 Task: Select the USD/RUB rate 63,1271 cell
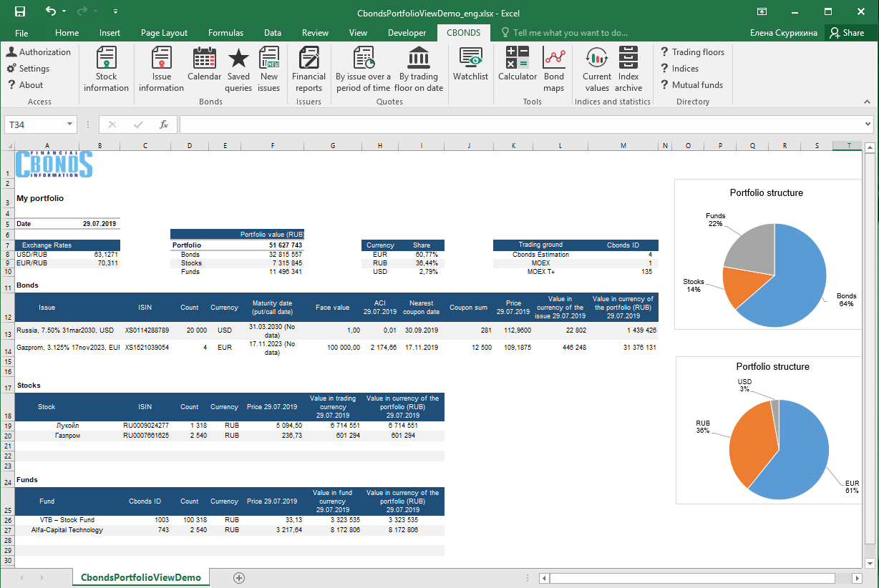click(x=99, y=254)
